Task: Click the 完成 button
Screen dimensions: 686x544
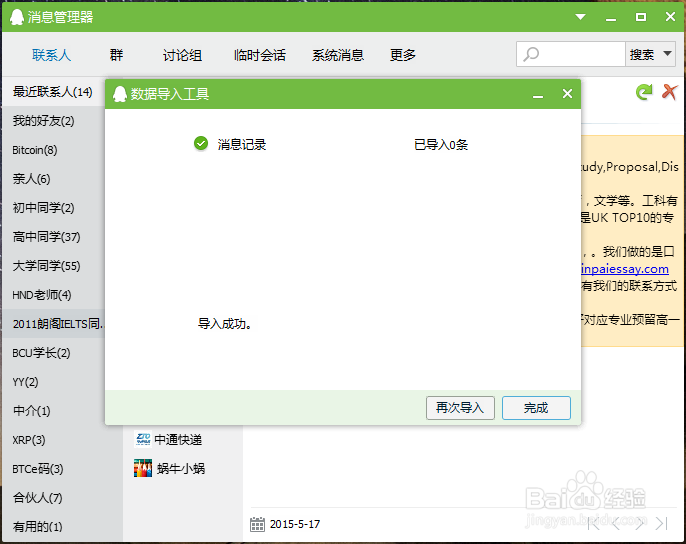Action: (536, 408)
